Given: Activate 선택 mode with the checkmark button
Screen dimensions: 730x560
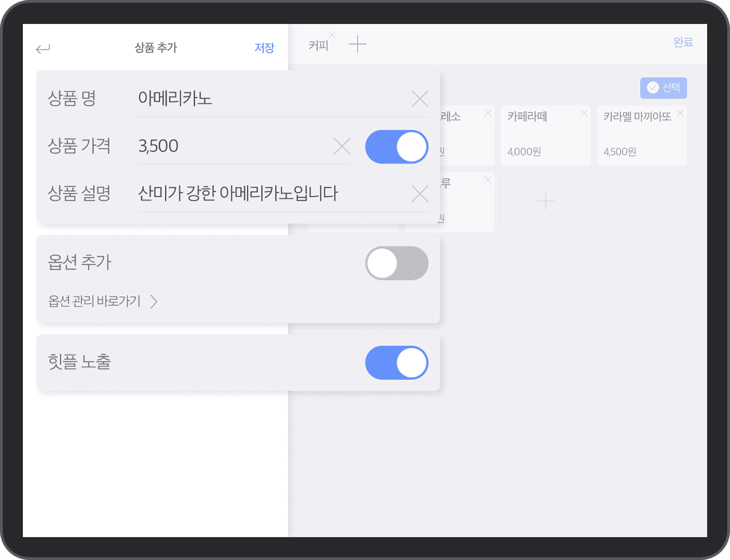Looking at the screenshot, I should coord(663,88).
